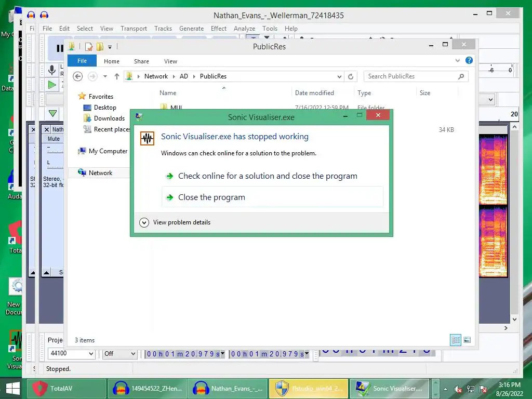Select Network in the navigation pane
Screen dimensions: 532x399
click(100, 172)
